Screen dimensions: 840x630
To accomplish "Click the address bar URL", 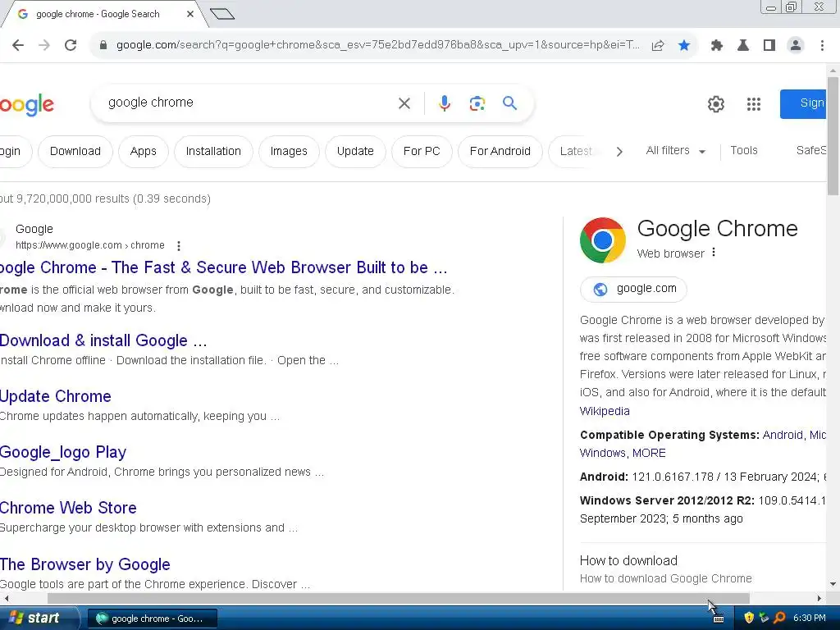I will click(377, 45).
